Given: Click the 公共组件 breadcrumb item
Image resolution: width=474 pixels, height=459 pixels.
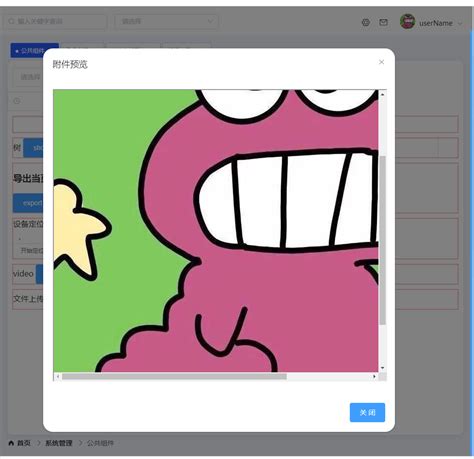Looking at the screenshot, I should (101, 443).
